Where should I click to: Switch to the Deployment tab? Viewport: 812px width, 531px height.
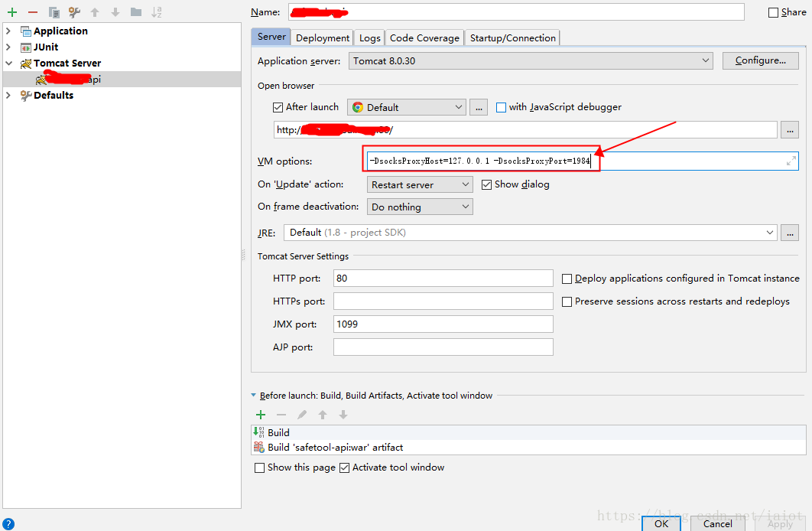coord(322,37)
